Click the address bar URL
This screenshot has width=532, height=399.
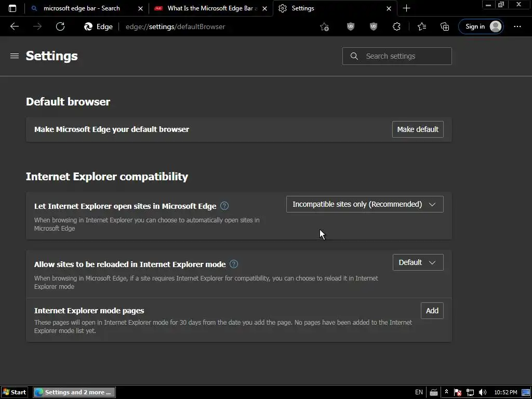click(x=176, y=27)
